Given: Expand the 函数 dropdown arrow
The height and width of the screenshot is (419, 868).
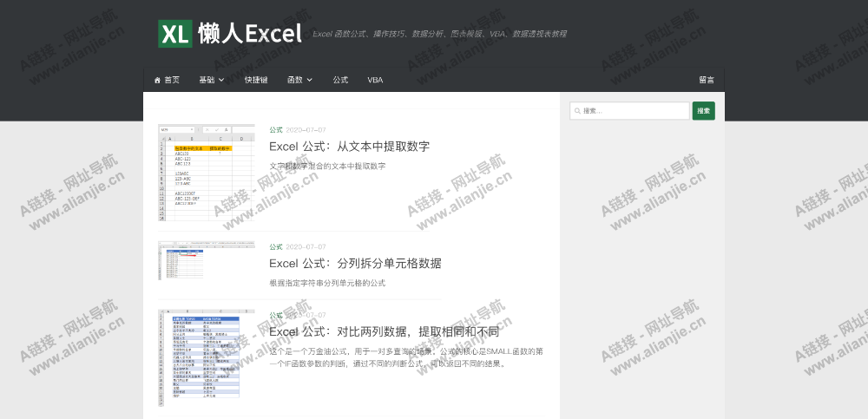Looking at the screenshot, I should click(x=310, y=81).
